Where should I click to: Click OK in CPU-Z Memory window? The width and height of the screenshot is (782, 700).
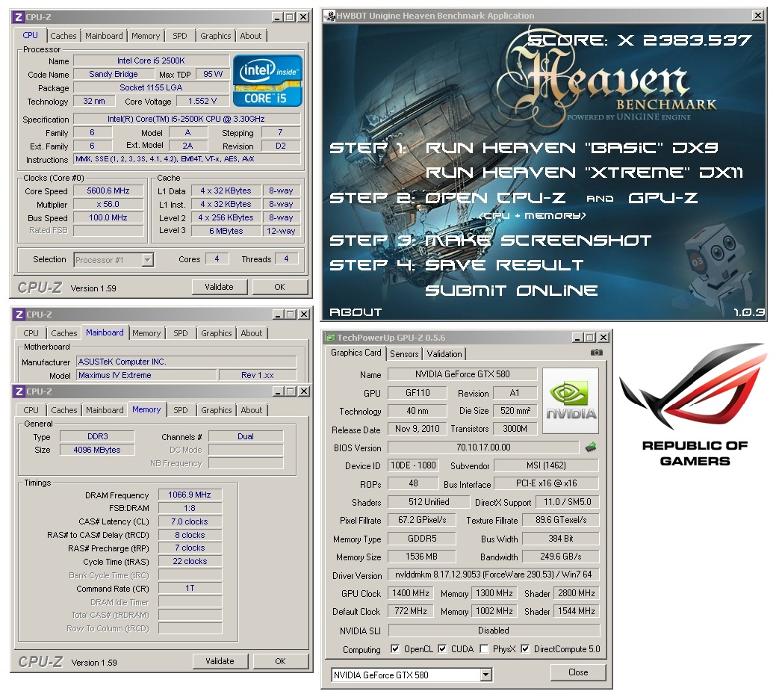280,661
